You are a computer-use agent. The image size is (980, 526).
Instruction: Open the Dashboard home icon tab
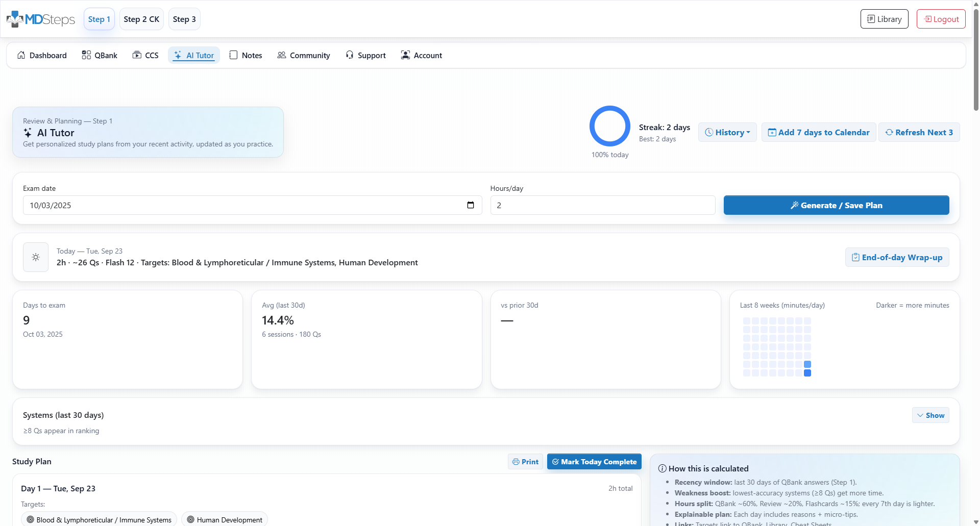42,55
